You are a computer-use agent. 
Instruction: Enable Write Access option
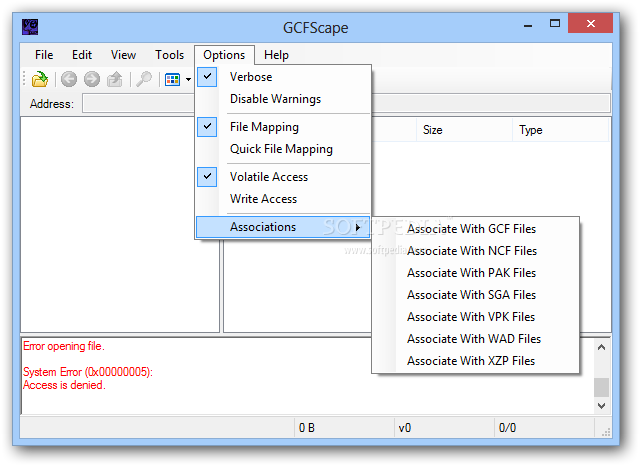[x=283, y=199]
